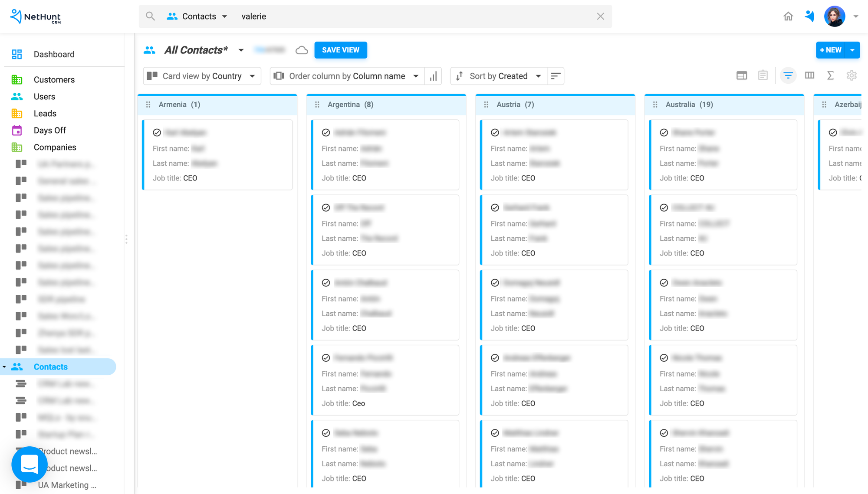The height and width of the screenshot is (494, 868).
Task: Toggle checkbox on Armenia contact card
Action: [x=157, y=132]
